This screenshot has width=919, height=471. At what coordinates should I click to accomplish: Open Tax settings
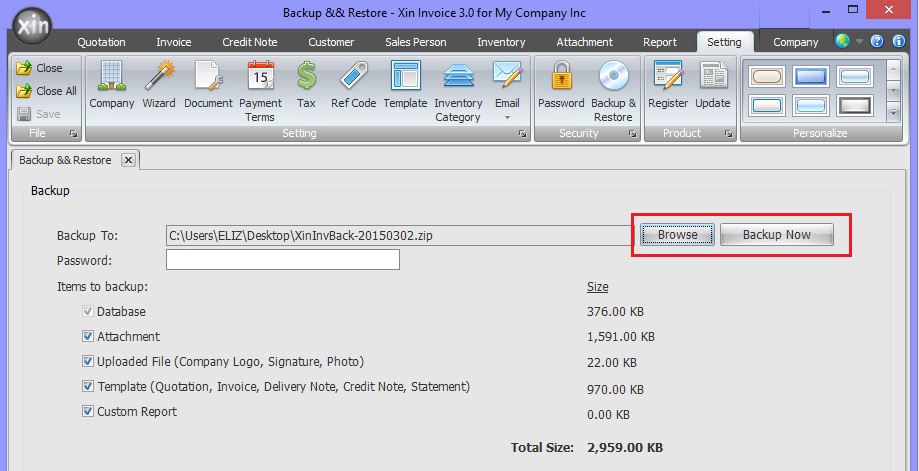(x=306, y=86)
